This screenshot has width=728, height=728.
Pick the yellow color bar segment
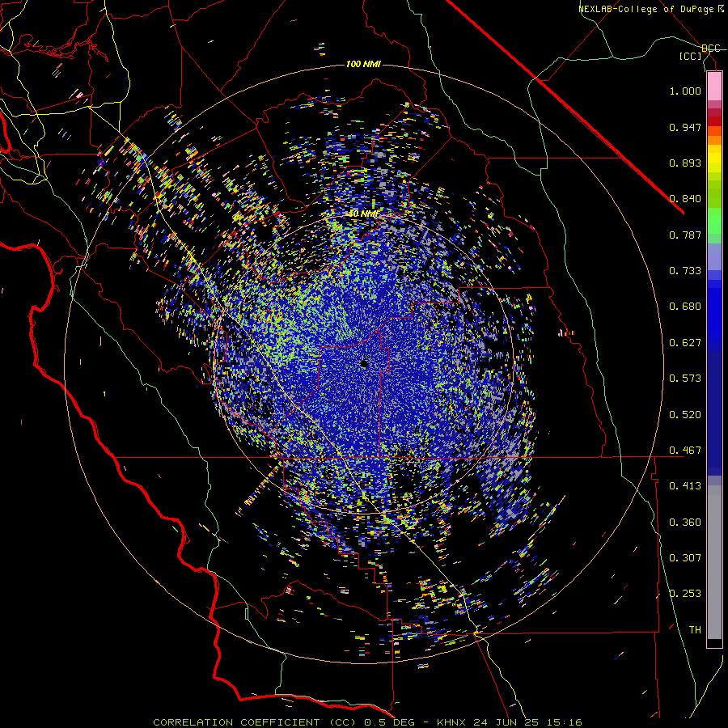[x=714, y=159]
